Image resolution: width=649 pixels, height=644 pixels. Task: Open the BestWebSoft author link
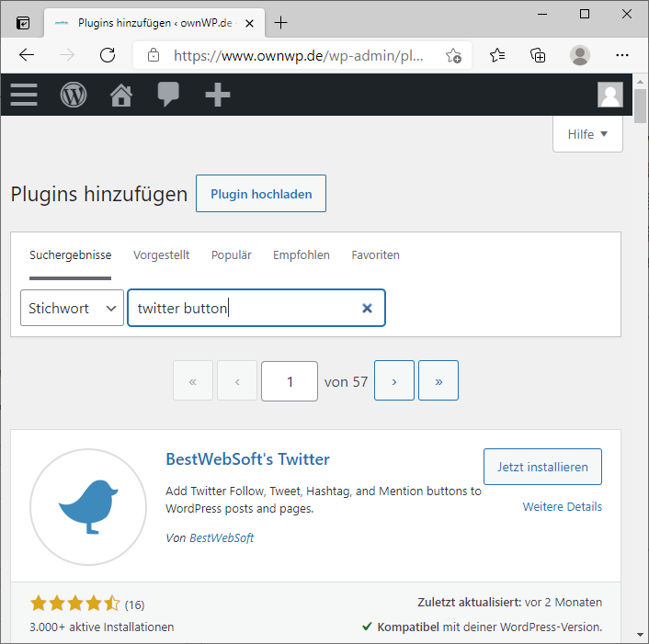pyautogui.click(x=222, y=537)
